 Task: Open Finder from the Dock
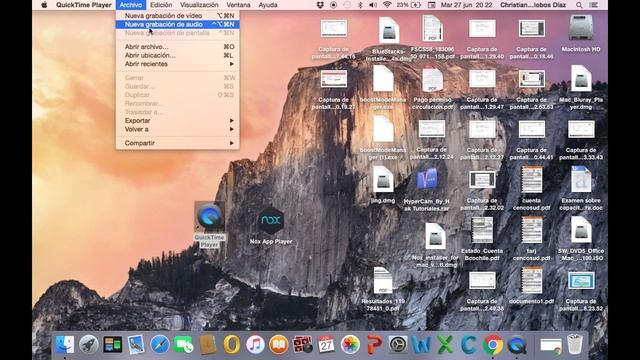coord(65,344)
